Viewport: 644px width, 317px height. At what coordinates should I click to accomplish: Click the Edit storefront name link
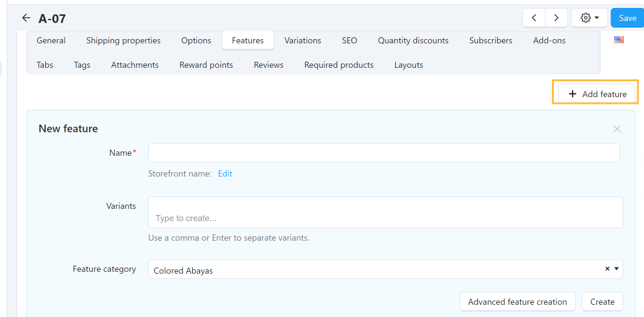pyautogui.click(x=225, y=173)
